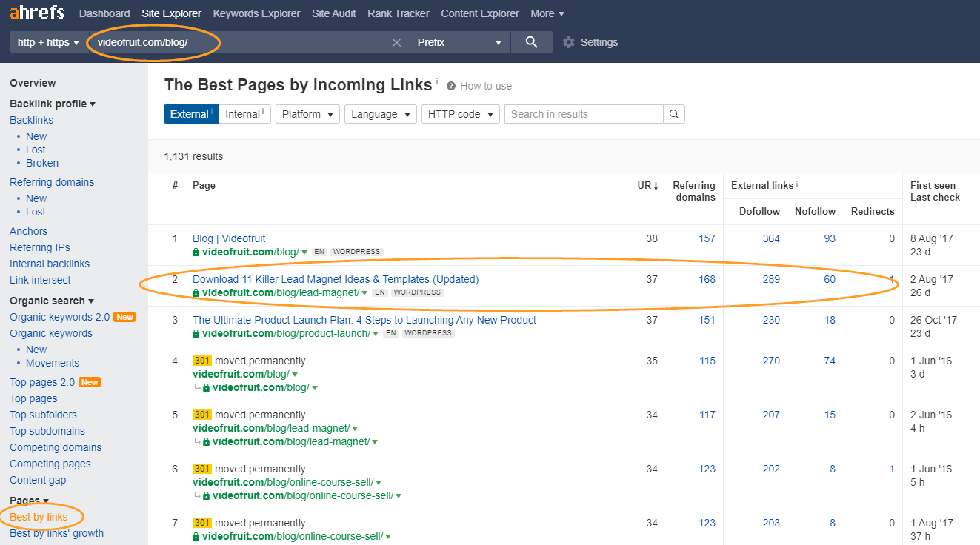
Task: Click the '1,131 results' count text
Action: [193, 156]
